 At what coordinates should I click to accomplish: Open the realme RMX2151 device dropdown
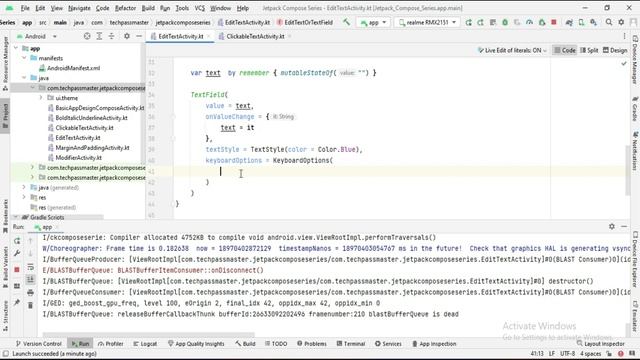coord(427,22)
